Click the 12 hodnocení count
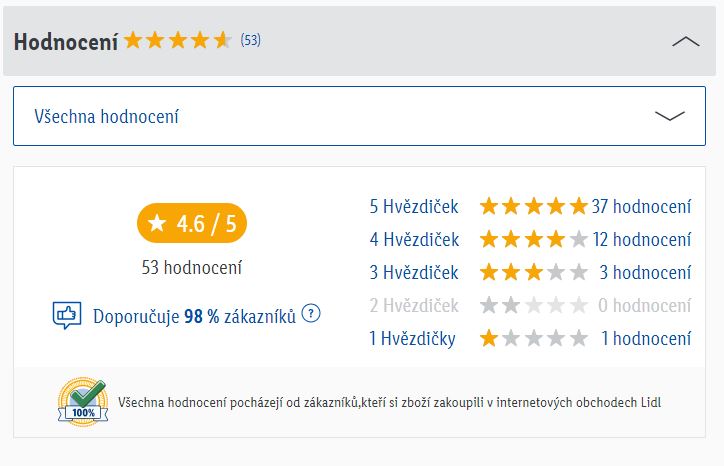This screenshot has width=724, height=466. point(641,240)
